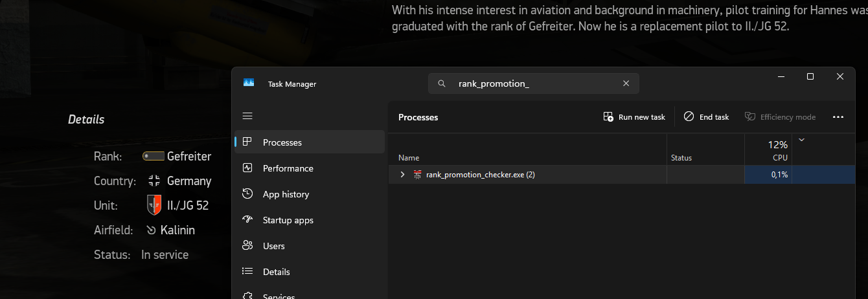Image resolution: width=868 pixels, height=299 pixels.
Task: Go to Startup apps page
Action: click(x=288, y=220)
